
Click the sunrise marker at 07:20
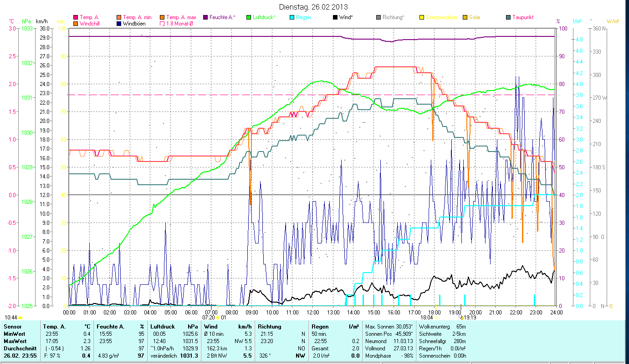pyautogui.click(x=218, y=318)
